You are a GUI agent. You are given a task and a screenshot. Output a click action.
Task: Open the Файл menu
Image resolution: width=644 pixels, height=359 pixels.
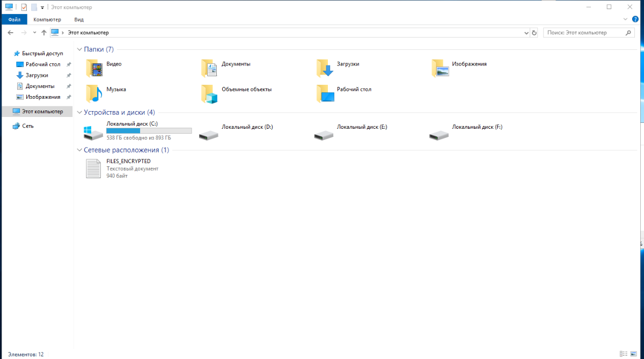coord(14,19)
